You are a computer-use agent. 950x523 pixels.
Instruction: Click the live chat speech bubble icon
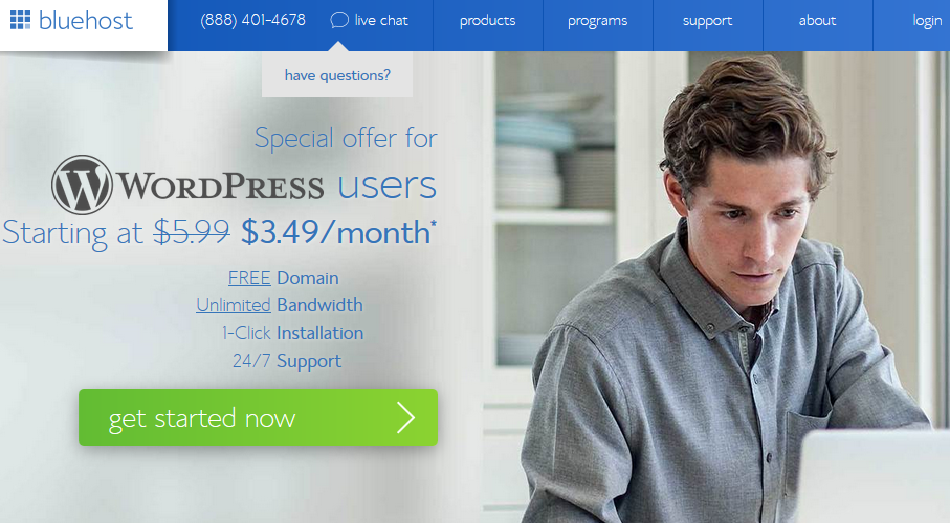339,20
